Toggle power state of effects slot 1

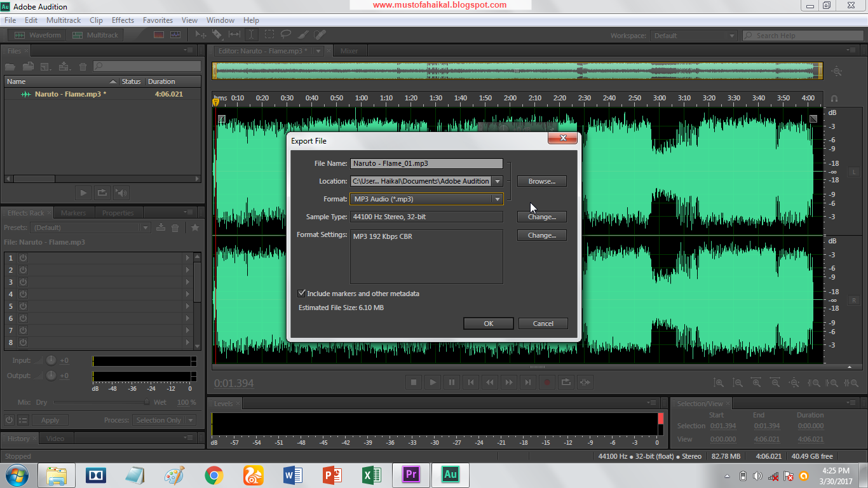23,257
